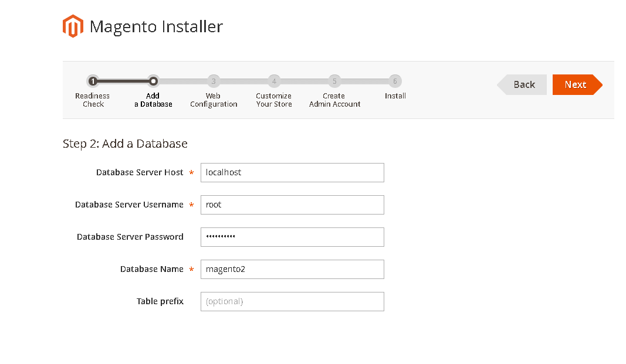This screenshot has height=364, width=626.
Task: Click the Add a Database step label
Action: [x=153, y=100]
